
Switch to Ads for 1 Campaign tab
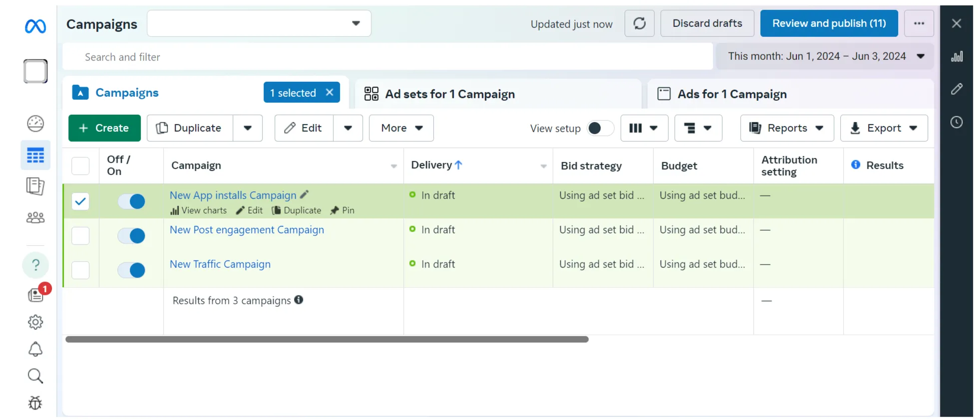pos(731,94)
